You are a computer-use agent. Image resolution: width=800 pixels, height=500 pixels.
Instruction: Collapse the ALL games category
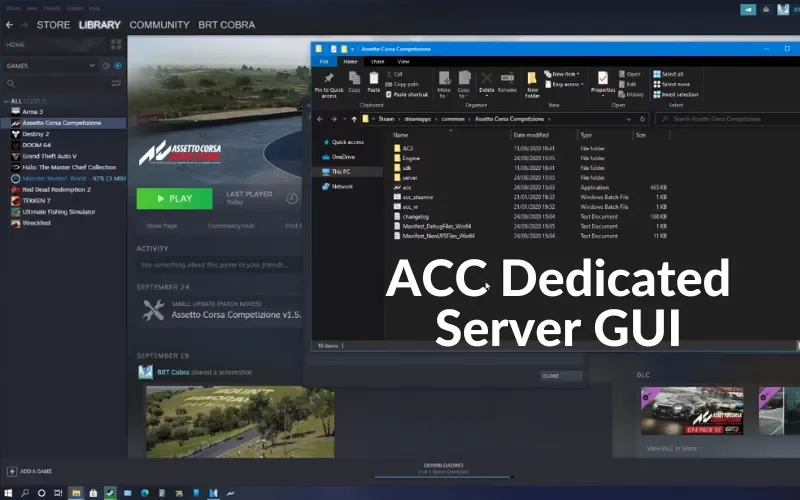click(6, 101)
